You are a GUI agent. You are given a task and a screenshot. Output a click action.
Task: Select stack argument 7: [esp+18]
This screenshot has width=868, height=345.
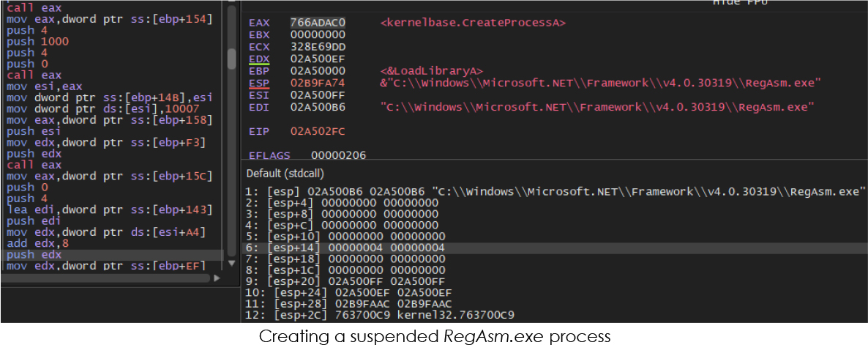click(345, 259)
